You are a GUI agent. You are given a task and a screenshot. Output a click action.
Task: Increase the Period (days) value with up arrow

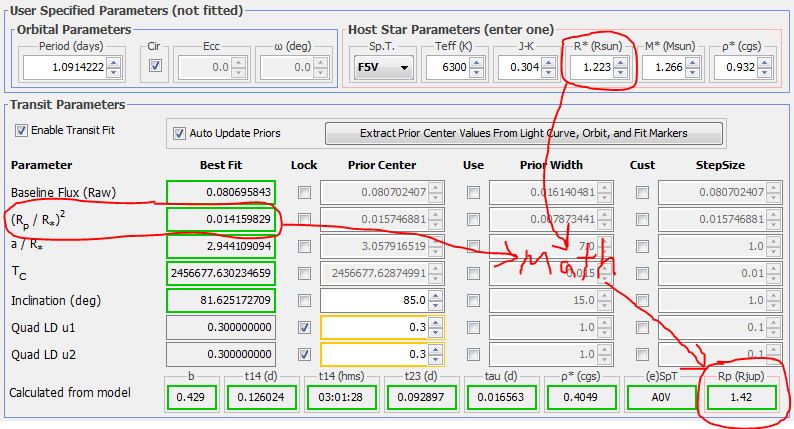tap(113, 62)
